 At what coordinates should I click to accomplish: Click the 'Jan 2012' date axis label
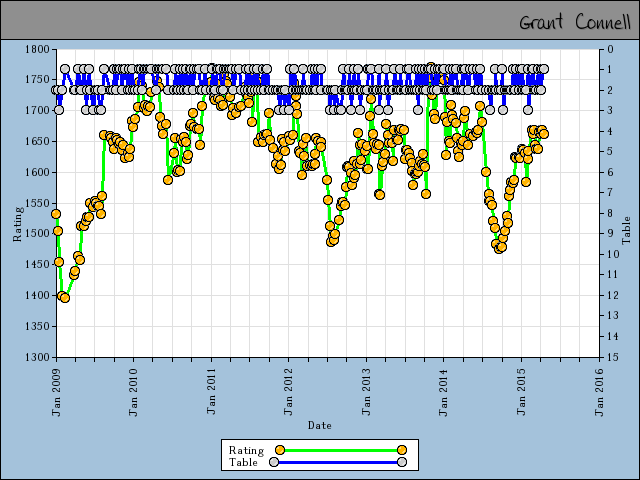[x=289, y=392]
